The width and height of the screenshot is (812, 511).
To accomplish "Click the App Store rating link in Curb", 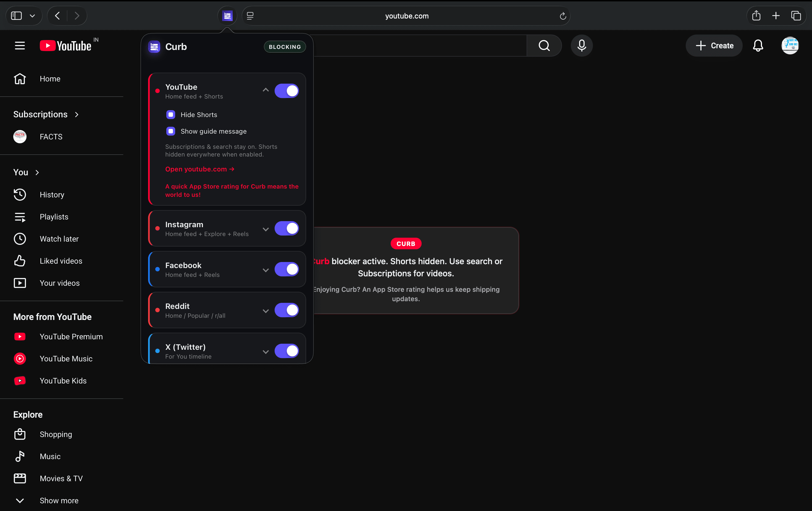I will tap(232, 191).
